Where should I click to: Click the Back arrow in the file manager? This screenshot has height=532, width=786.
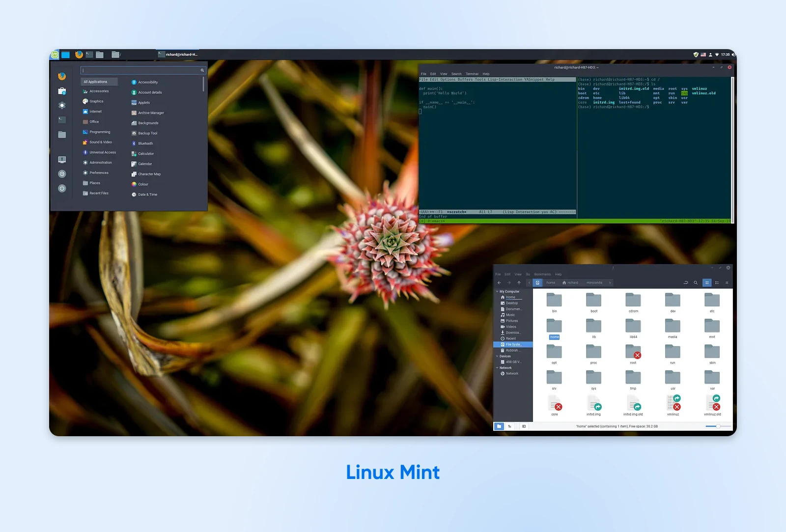(x=499, y=283)
